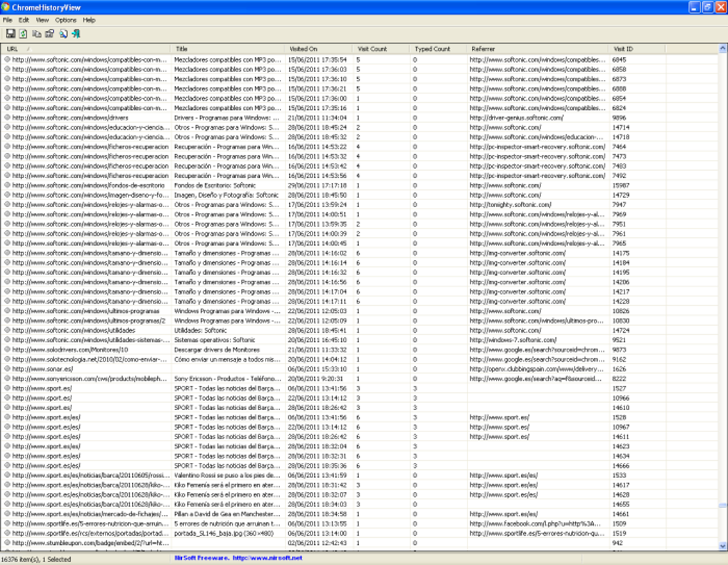
Task: Click the visited time '21/06/2011 11:34:04'
Action: (317, 118)
